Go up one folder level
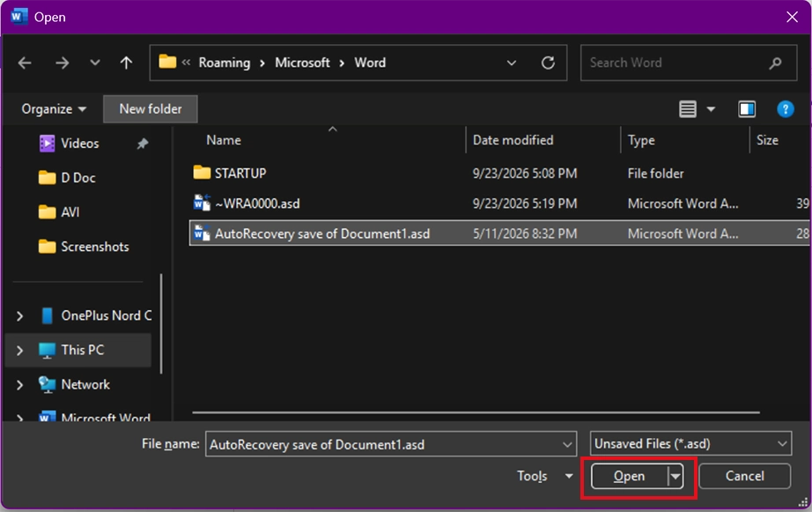 tap(126, 63)
